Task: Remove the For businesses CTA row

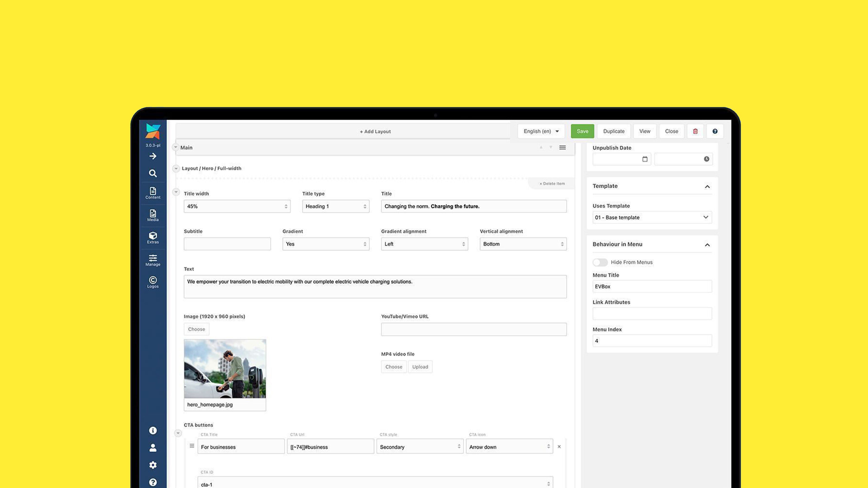Action: tap(559, 447)
